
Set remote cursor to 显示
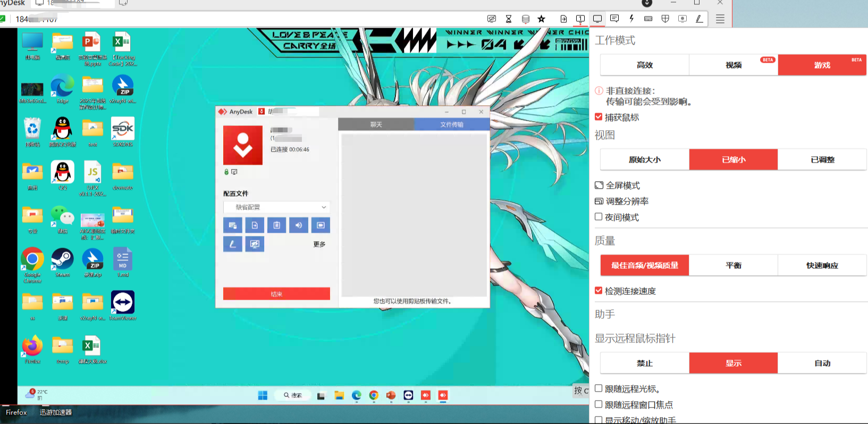click(734, 363)
